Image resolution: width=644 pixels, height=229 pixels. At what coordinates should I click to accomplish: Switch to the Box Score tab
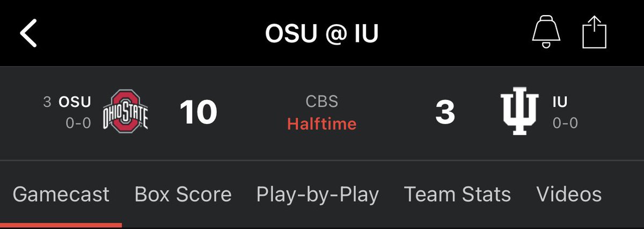click(x=183, y=194)
